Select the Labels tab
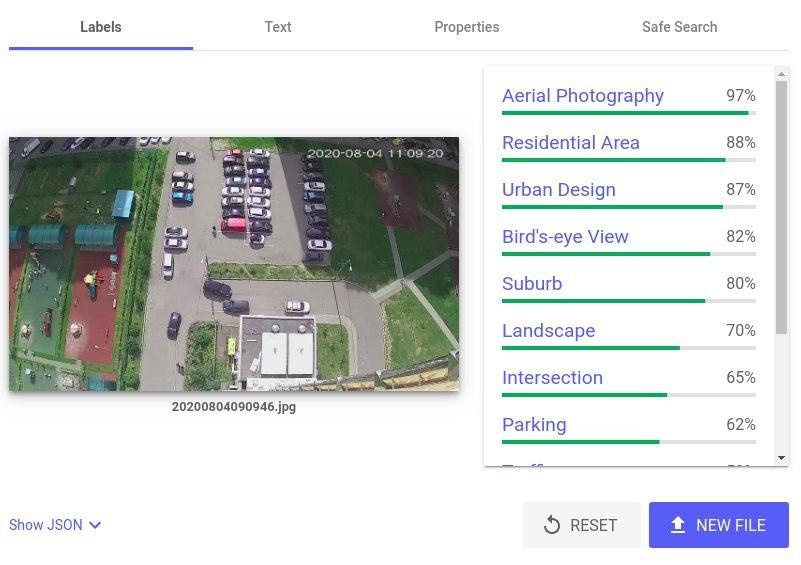The image size is (801, 565). pos(101,27)
